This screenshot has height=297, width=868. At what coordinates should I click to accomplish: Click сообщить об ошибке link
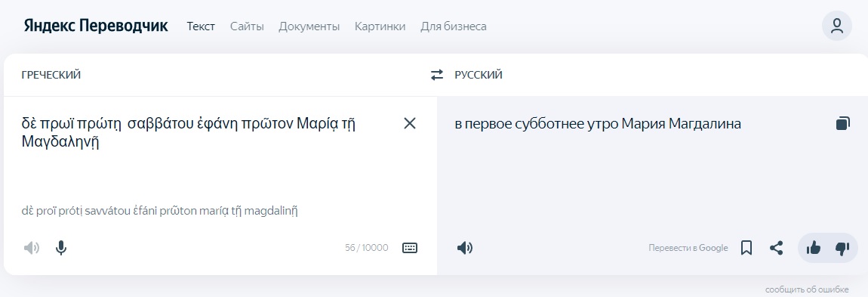[x=807, y=289]
